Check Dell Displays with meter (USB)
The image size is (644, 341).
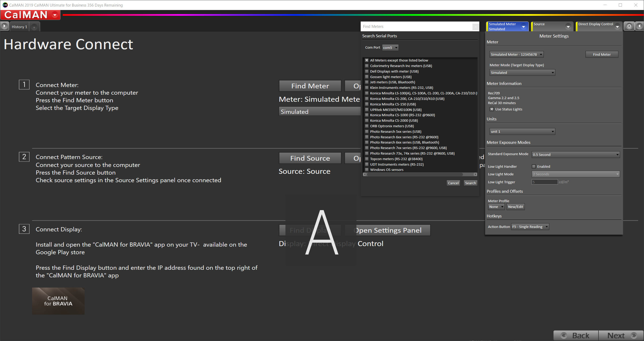coord(367,71)
